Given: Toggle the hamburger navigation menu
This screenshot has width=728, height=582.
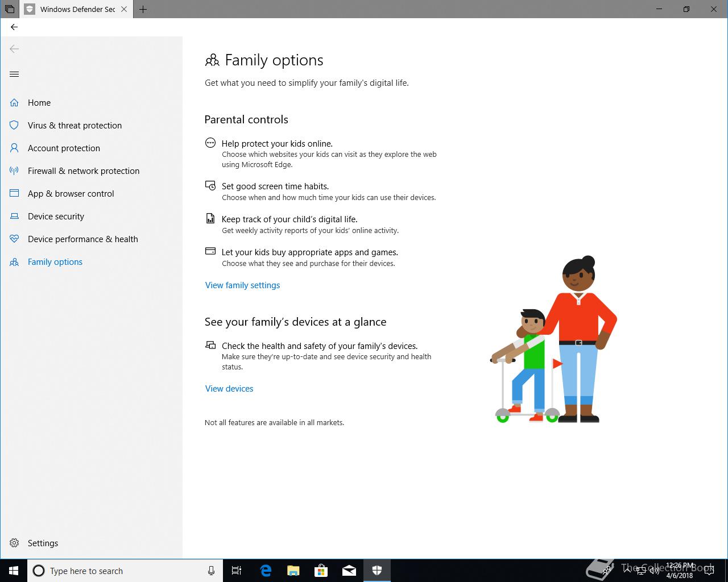Looking at the screenshot, I should 14,74.
